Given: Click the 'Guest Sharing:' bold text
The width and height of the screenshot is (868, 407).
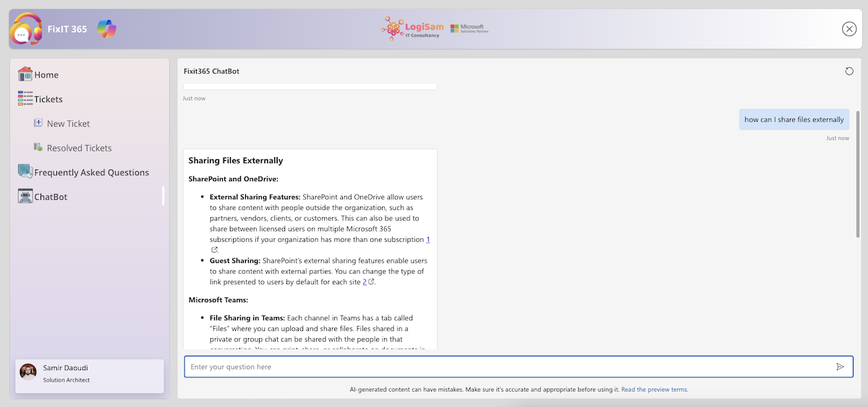Looking at the screenshot, I should coord(235,261).
